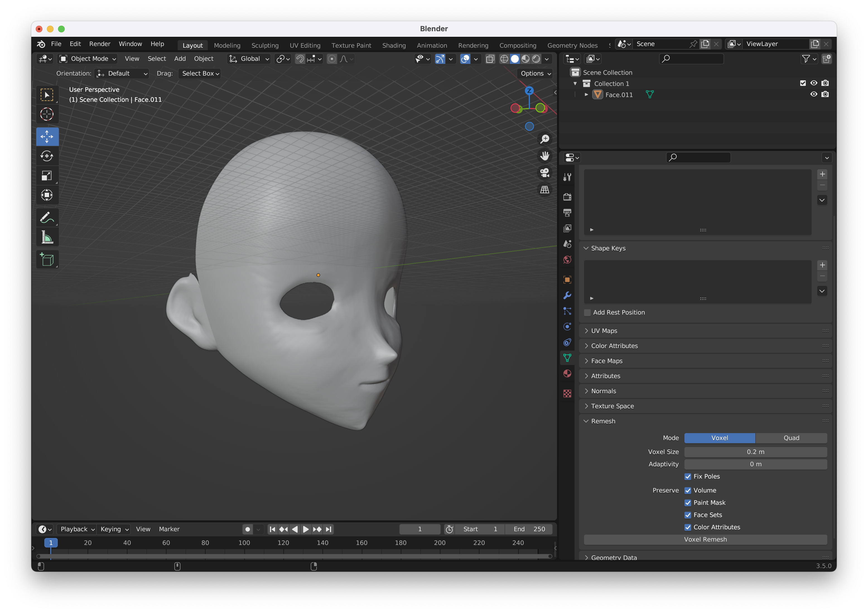The width and height of the screenshot is (868, 613).
Task: Select the 3D Cursor tool
Action: 47,114
